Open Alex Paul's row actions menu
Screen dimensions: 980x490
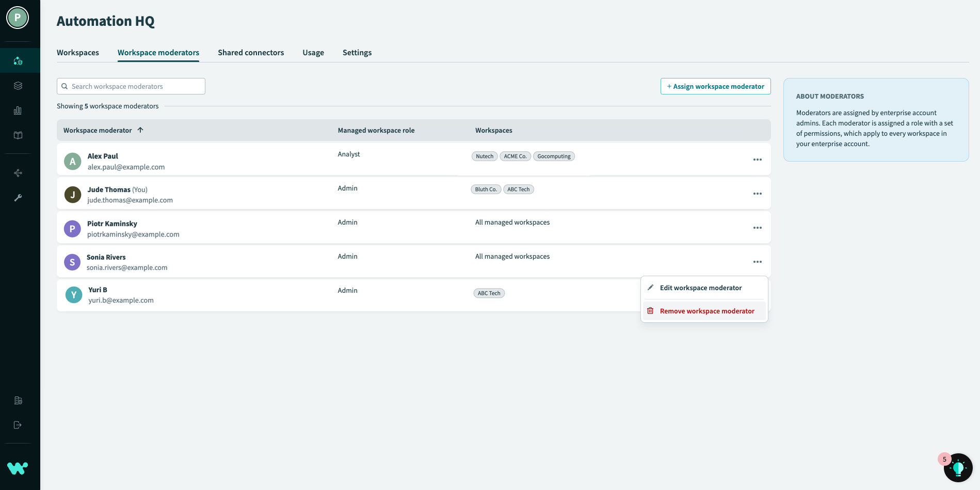point(758,160)
